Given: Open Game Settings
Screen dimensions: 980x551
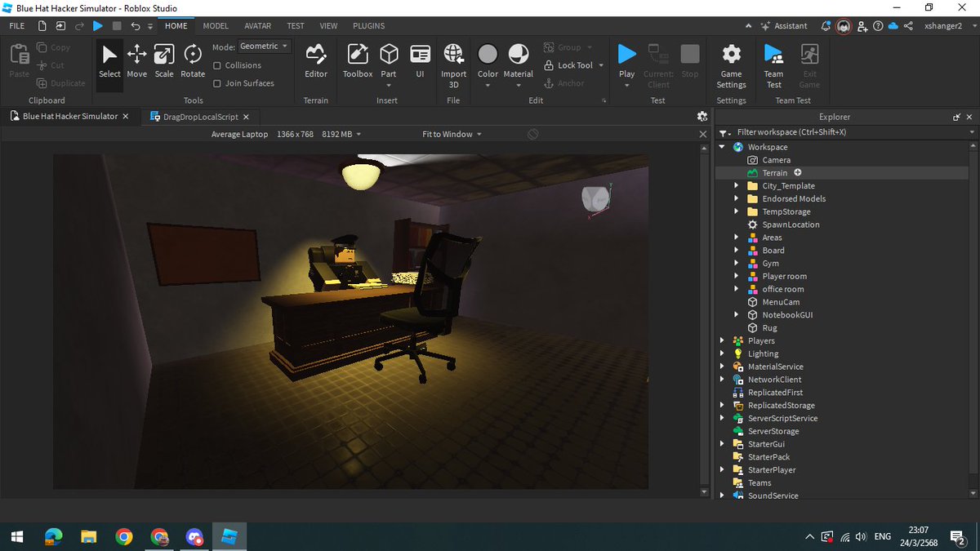Looking at the screenshot, I should pyautogui.click(x=731, y=65).
